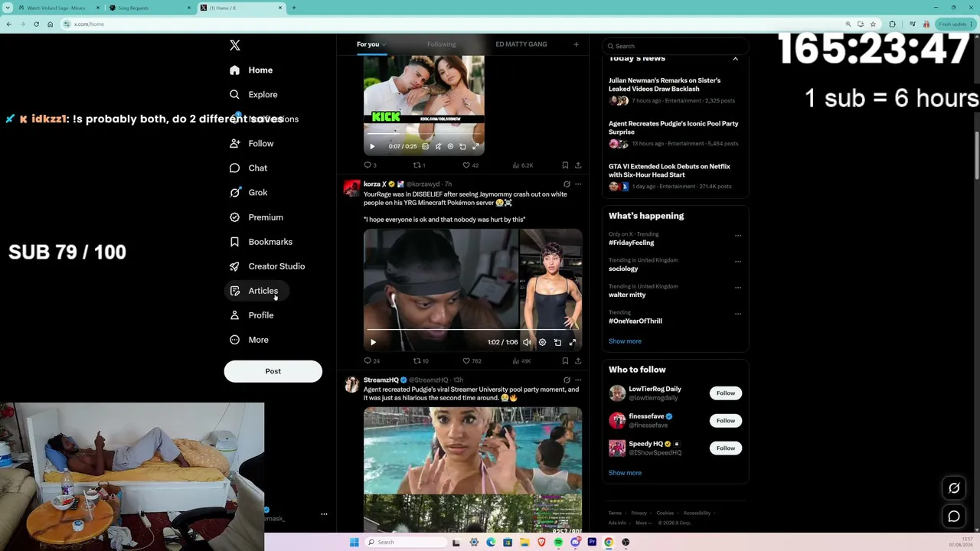The height and width of the screenshot is (551, 980).
Task: Unmute the korza post video
Action: tap(527, 343)
